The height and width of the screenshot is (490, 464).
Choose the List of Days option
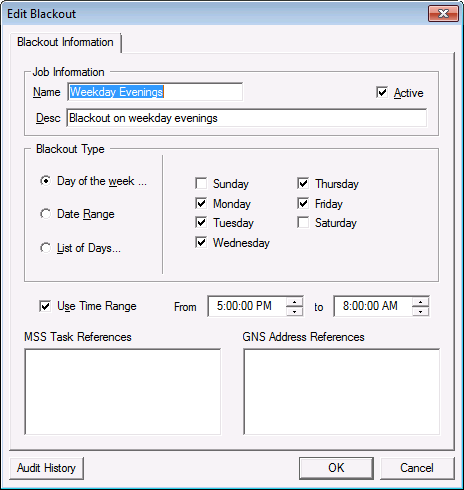tap(45, 248)
